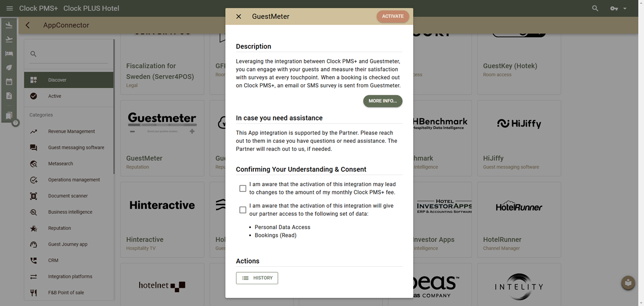The height and width of the screenshot is (306, 644).
Task: Click the Business intelligence icon
Action: 34,212
